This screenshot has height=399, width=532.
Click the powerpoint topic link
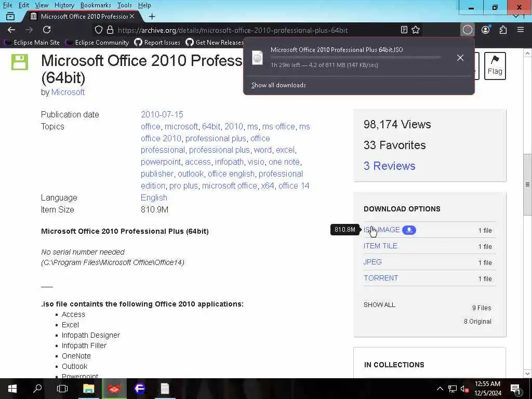pos(161,162)
